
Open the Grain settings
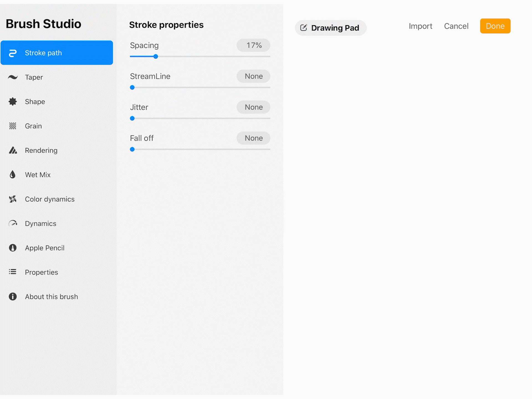point(57,126)
